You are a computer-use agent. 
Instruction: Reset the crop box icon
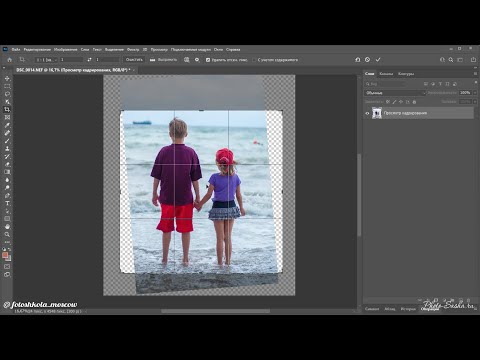pyautogui.click(x=357, y=60)
